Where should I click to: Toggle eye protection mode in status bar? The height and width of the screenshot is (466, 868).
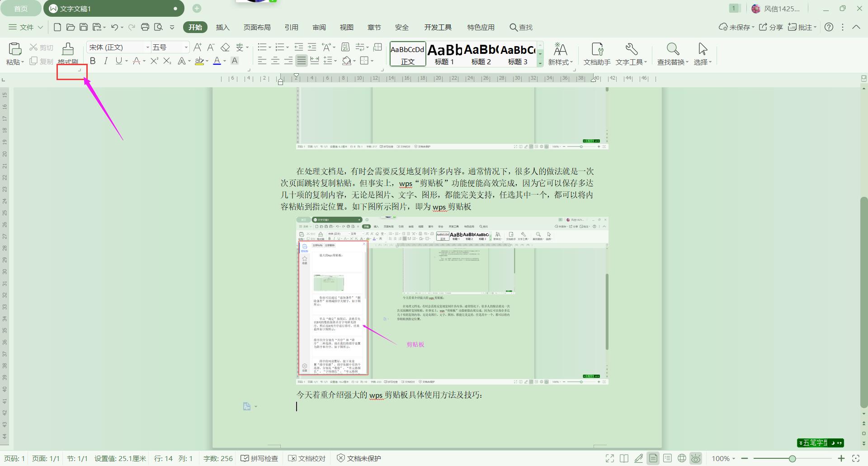tap(696, 458)
